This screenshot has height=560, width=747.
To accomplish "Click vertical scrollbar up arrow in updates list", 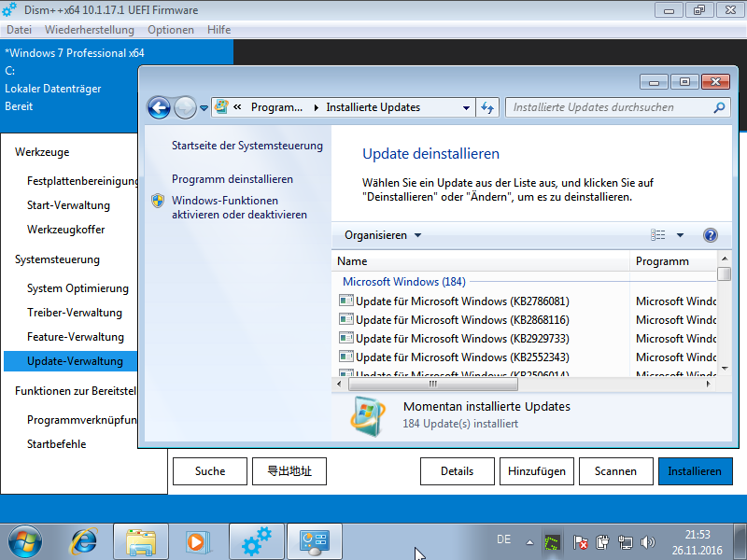I will 725,259.
